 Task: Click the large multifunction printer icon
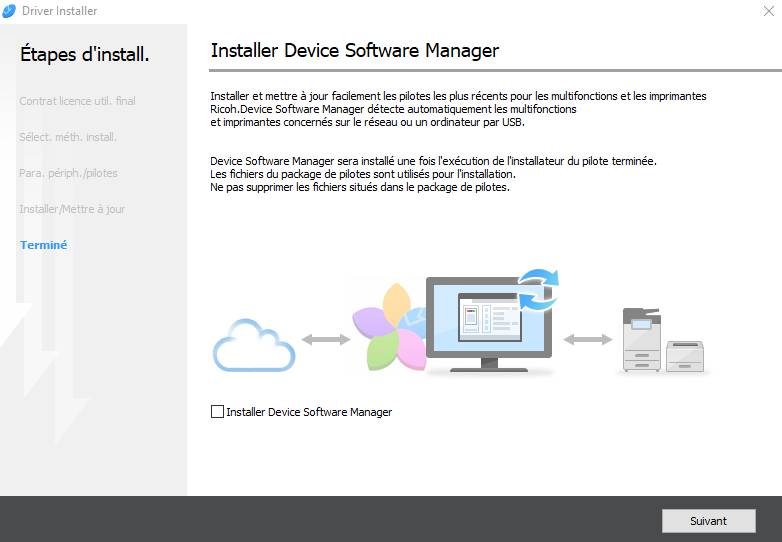[x=641, y=339]
